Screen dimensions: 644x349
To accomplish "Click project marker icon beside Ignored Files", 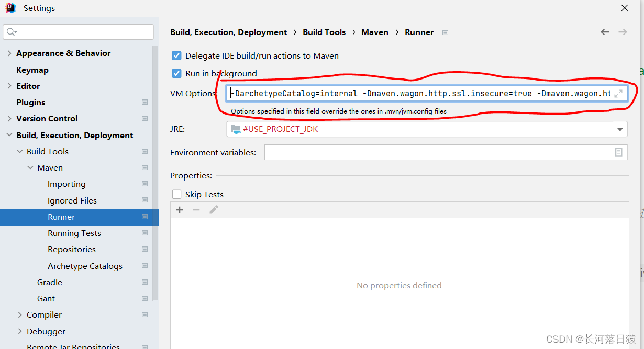I will point(145,201).
